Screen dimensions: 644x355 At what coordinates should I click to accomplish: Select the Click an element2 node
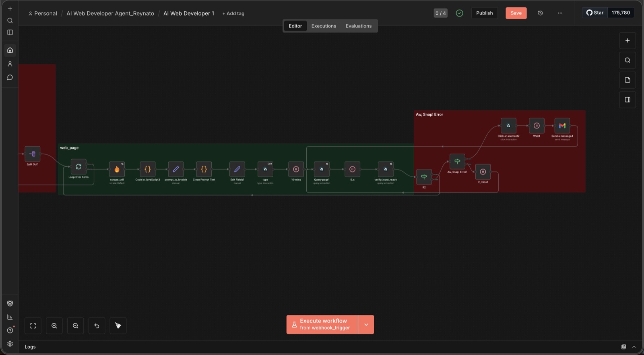(508, 126)
